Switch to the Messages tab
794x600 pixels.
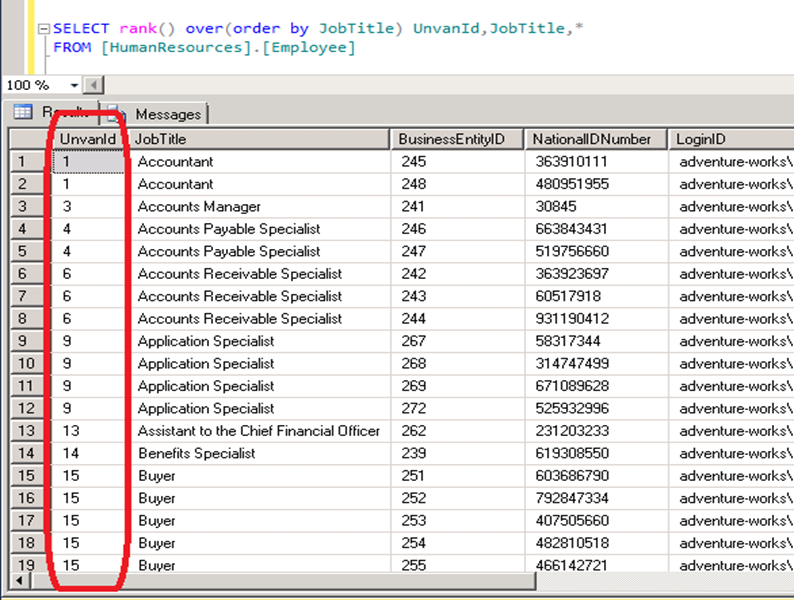click(168, 114)
